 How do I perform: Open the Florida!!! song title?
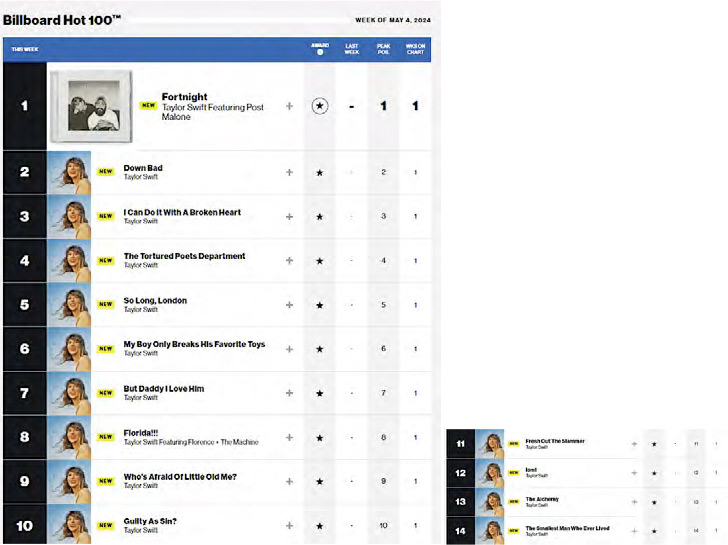[141, 433]
